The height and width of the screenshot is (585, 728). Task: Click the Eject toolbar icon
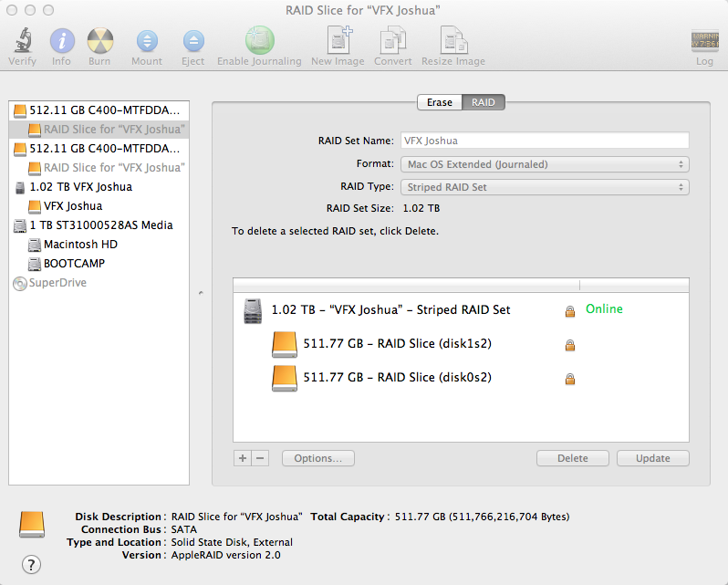(193, 41)
